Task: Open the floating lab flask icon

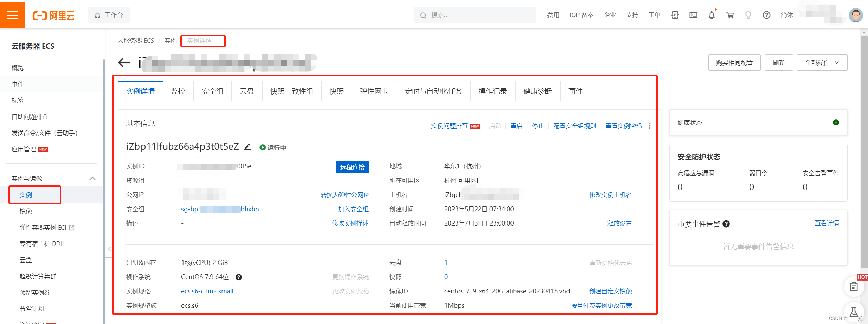Action: pos(854,312)
